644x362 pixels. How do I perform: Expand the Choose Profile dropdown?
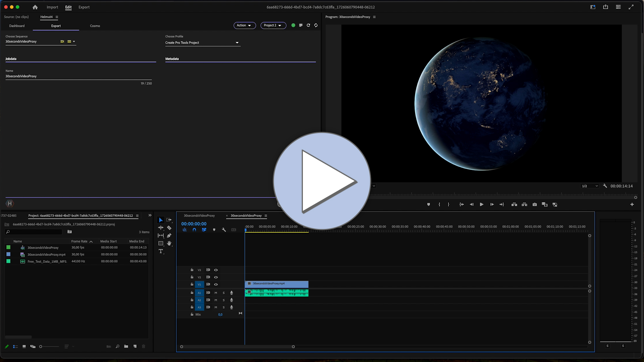237,43
